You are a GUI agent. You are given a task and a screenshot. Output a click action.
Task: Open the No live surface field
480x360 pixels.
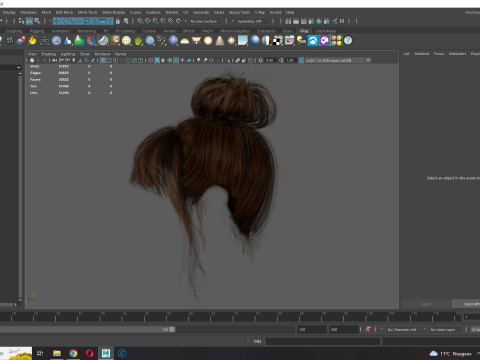204,21
